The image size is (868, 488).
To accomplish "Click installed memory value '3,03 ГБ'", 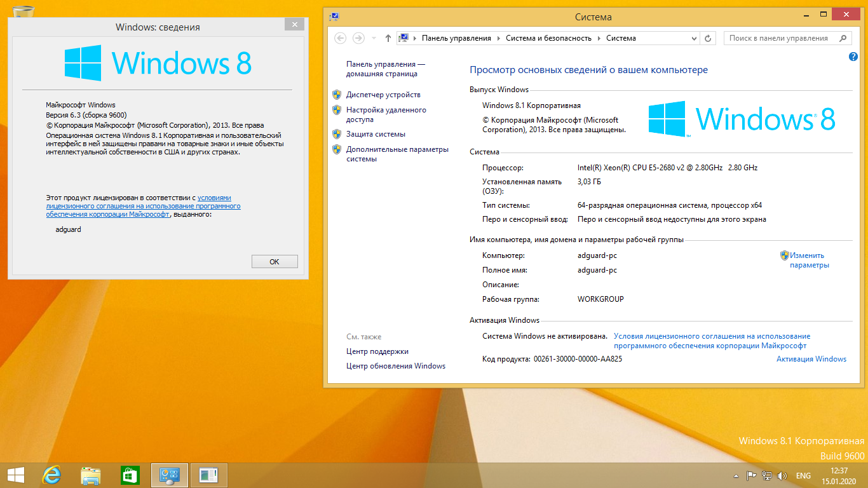I will [589, 182].
